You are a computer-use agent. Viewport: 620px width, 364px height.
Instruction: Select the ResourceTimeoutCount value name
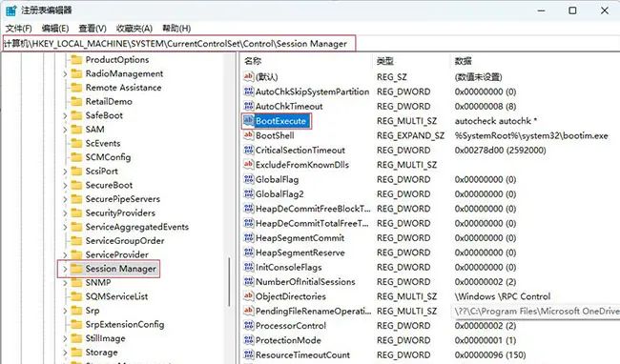[302, 354]
